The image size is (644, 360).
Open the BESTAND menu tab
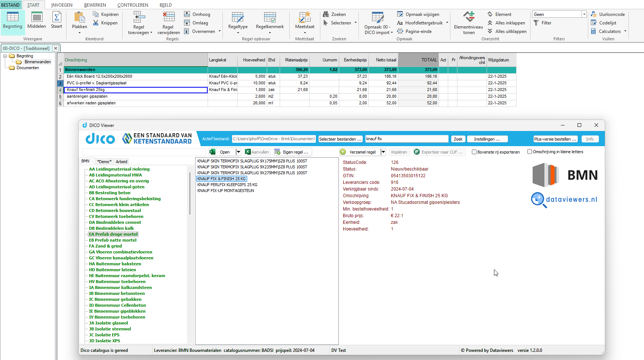click(x=10, y=5)
